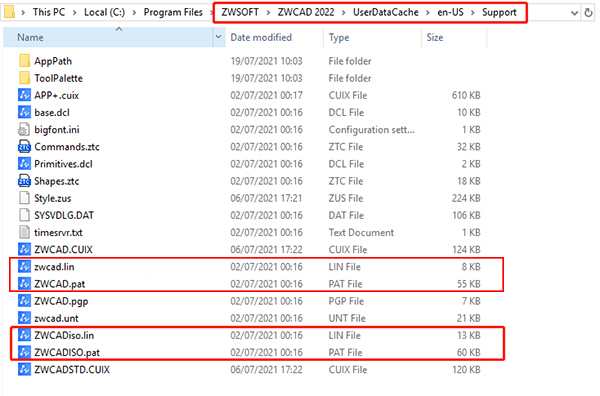Select the Style.zus blank file icon

pos(24,198)
